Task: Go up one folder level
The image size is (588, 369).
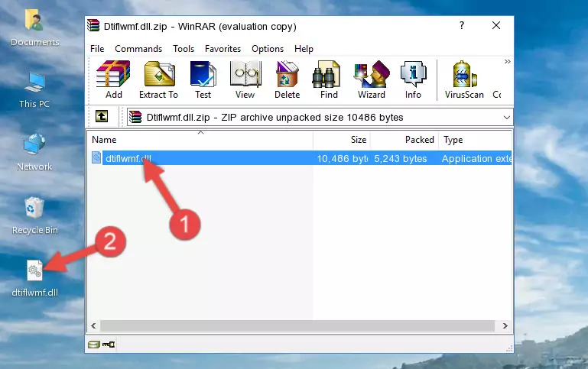Action: click(x=102, y=117)
